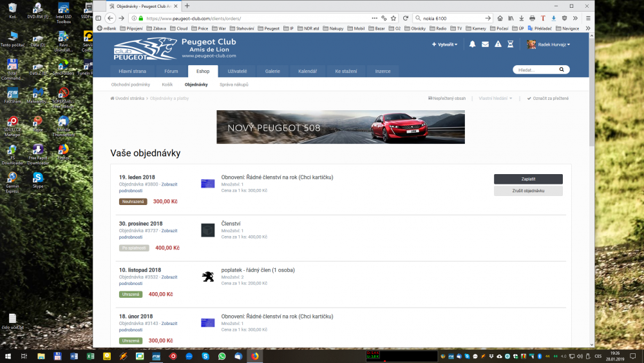Viewport: 644px width, 363px height.
Task: Expand the Vytvořit dropdown
Action: click(x=444, y=44)
